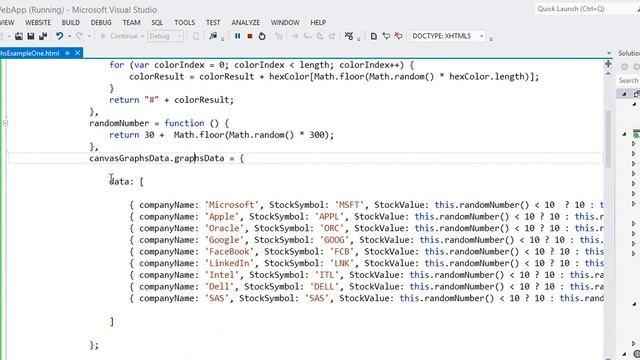This screenshot has width=640, height=360.
Task: Open the TOOLS menu
Action: click(184, 22)
